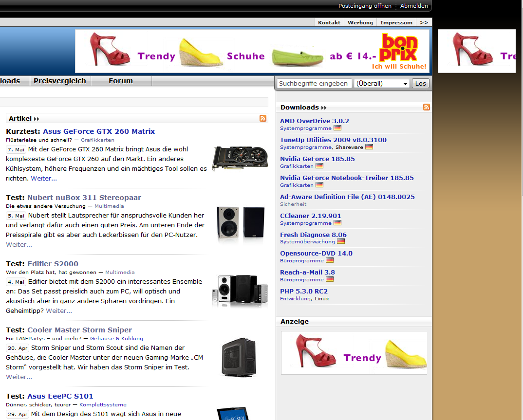Open the Asus GeForce GTX 260 graphics card image
Image resolution: width=523 pixels, height=420 pixels.
coord(240,158)
